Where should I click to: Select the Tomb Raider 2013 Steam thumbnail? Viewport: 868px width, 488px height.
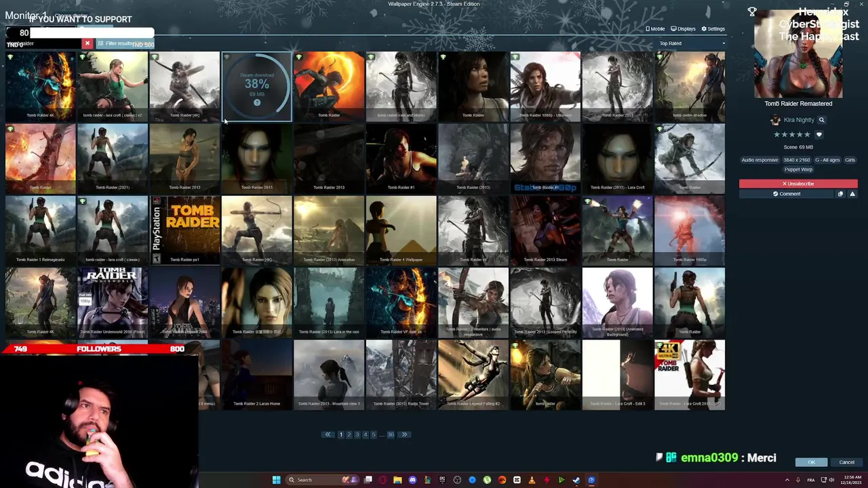545,230
